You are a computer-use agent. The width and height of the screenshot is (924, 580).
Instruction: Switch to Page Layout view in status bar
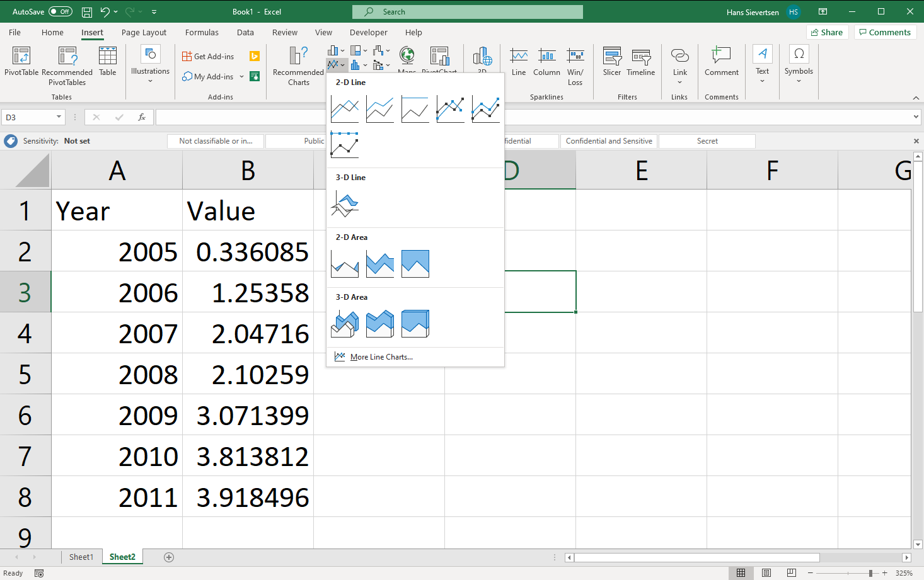click(766, 573)
